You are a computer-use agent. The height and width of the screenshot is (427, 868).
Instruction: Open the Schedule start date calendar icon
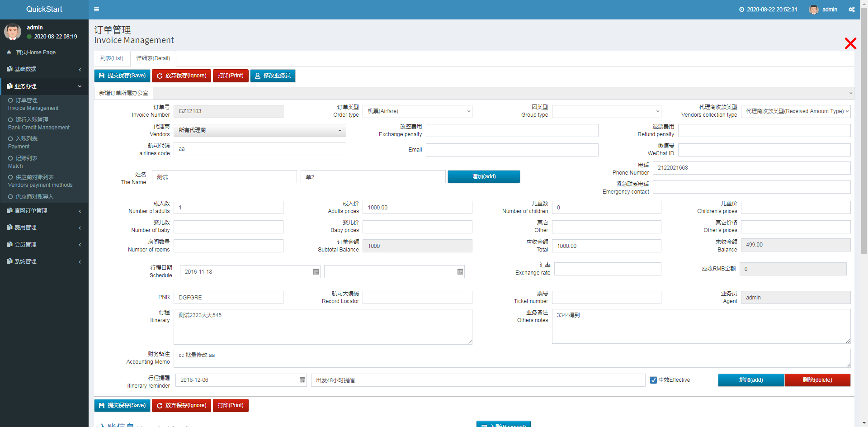(316, 272)
